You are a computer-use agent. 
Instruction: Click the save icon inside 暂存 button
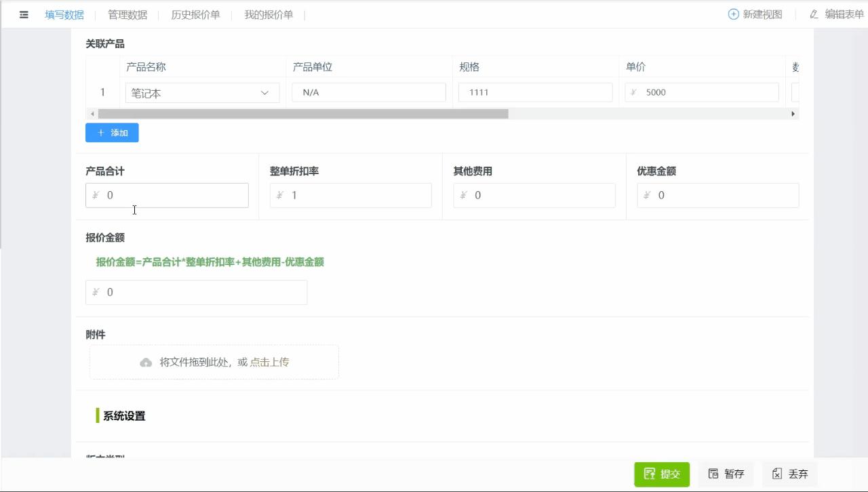[713, 474]
